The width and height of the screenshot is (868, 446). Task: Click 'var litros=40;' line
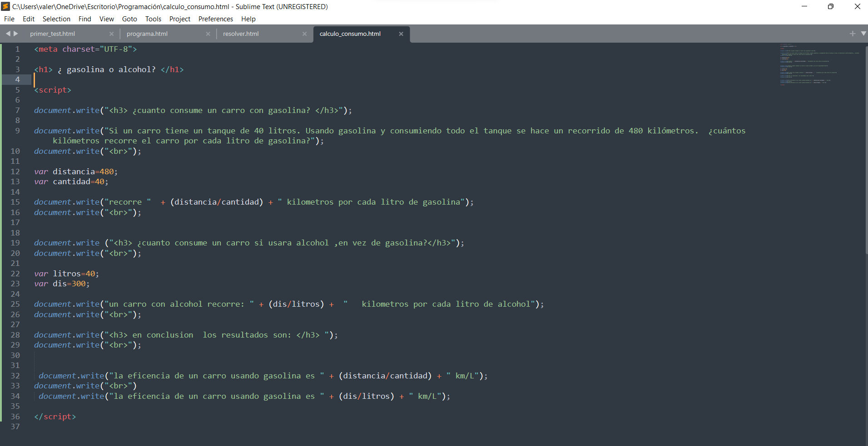(67, 274)
